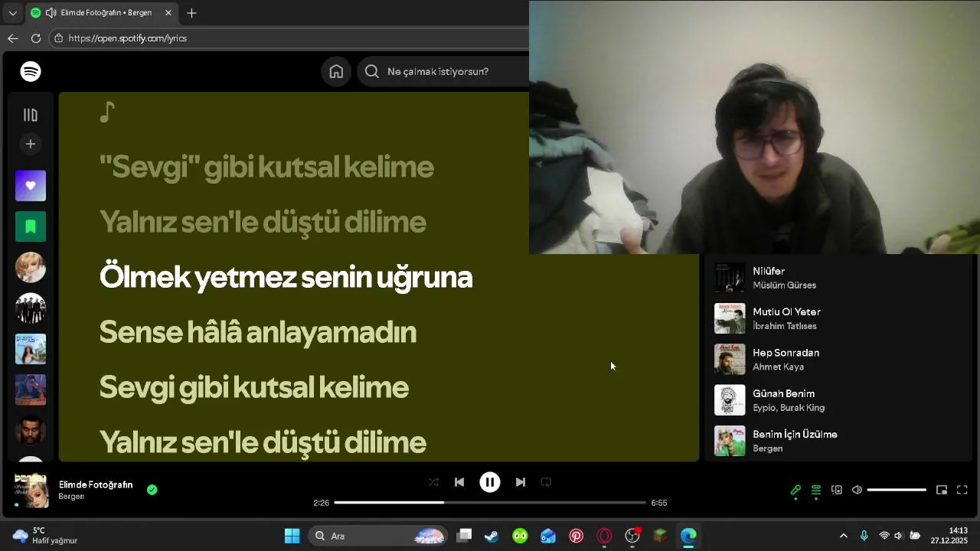Toggle repeat mode
Image resolution: width=980 pixels, height=551 pixels.
546,482
